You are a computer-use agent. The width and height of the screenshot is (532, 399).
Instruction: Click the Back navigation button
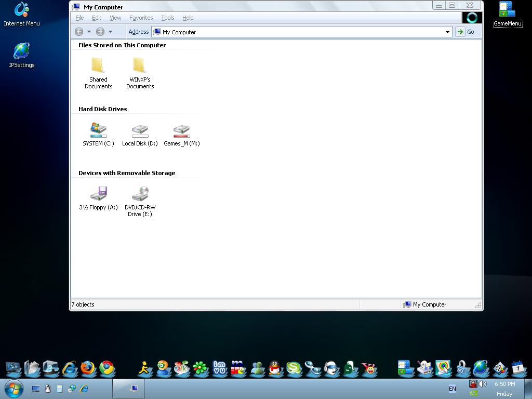79,32
